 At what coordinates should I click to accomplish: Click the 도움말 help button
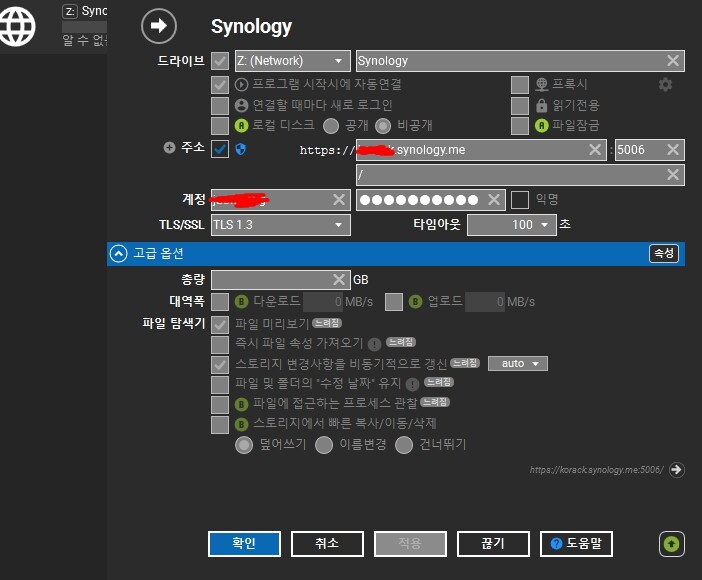click(x=576, y=543)
